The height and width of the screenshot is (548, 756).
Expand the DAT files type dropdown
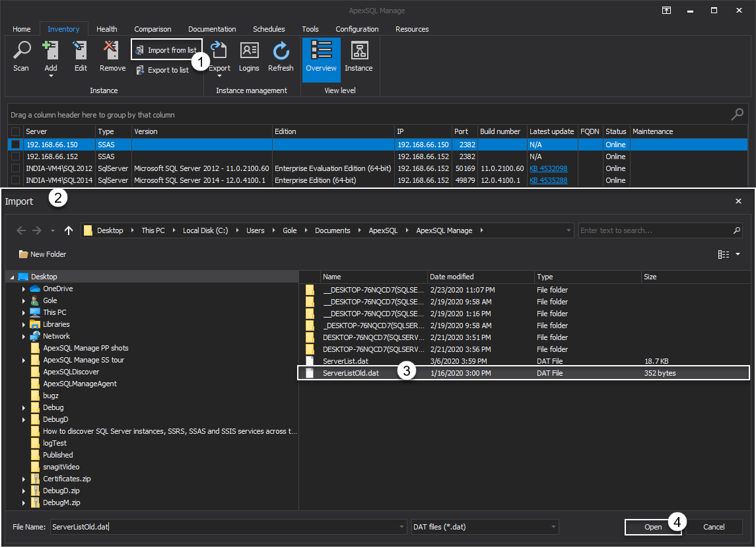[x=553, y=527]
